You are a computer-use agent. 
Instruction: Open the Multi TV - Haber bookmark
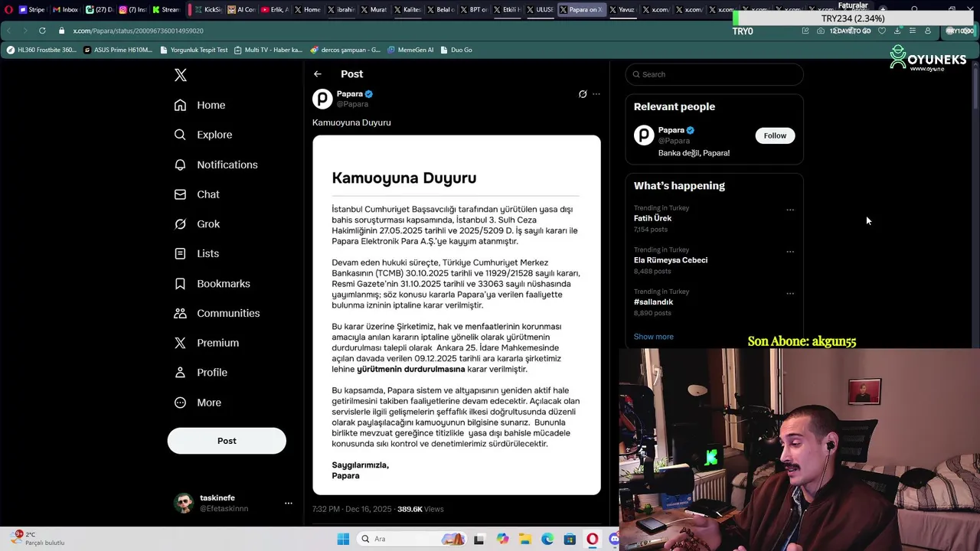268,50
